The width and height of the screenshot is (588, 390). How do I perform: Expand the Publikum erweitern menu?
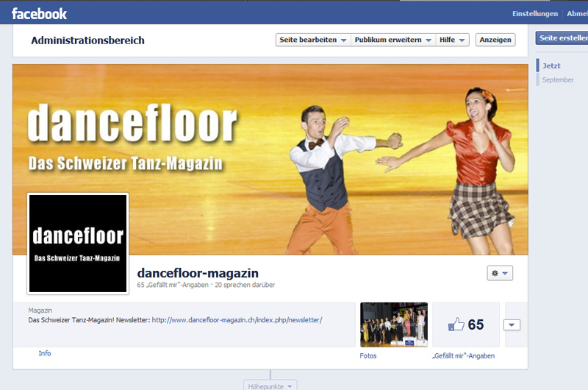click(x=393, y=40)
